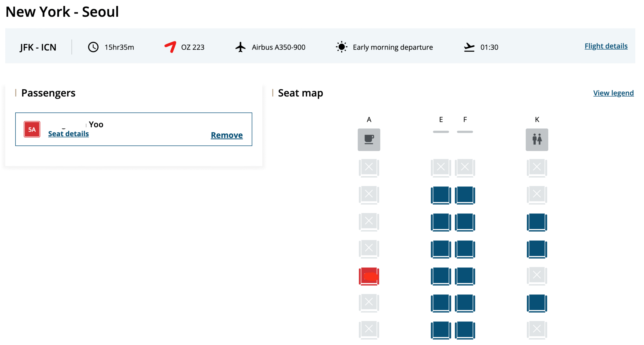Select seat 2E on seat map
The image size is (644, 345).
tap(440, 195)
